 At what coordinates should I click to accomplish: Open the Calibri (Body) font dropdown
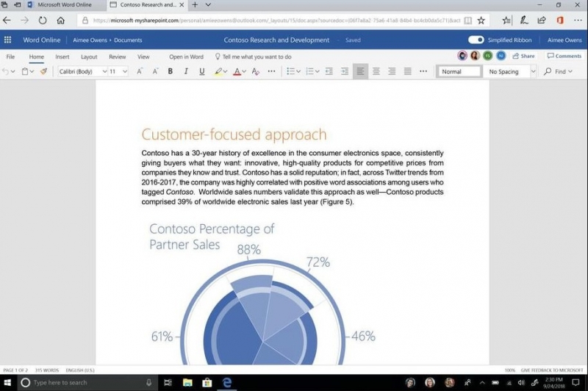tap(83, 71)
